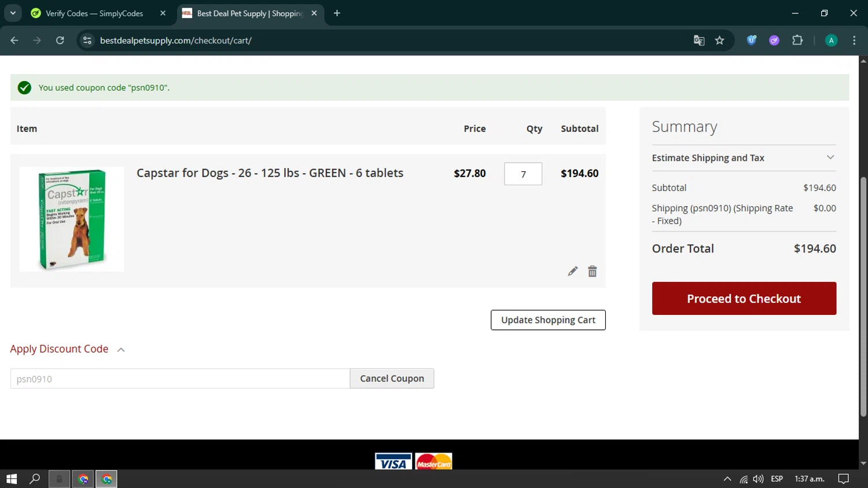
Task: Click the browser back arrow
Action: 14,41
